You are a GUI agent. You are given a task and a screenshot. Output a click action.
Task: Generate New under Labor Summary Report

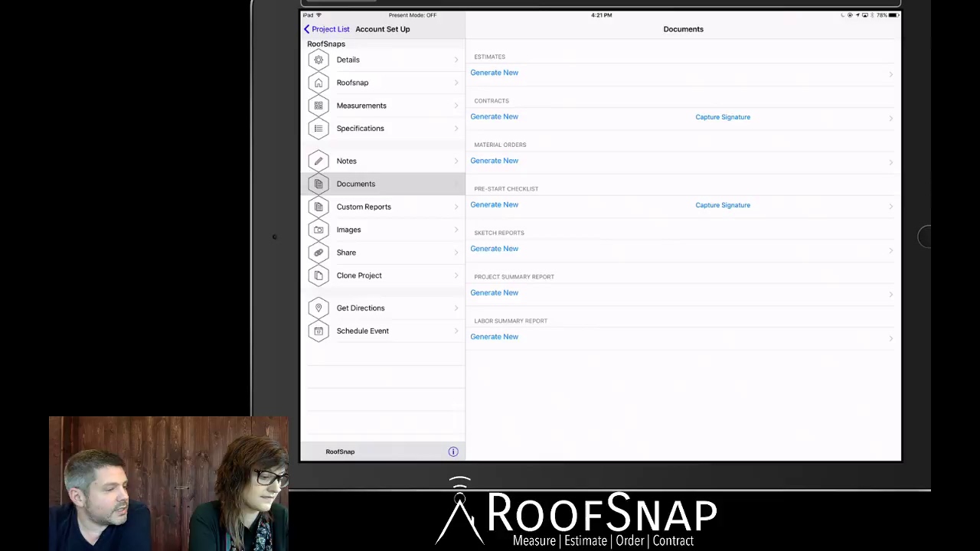[494, 337]
